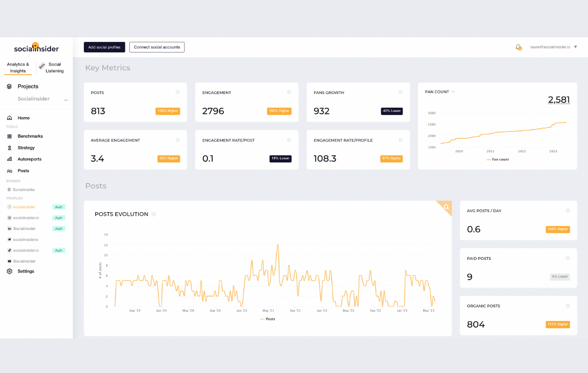The width and height of the screenshot is (588, 373).
Task: Click the Posts sidebar icon
Action: tap(9, 171)
